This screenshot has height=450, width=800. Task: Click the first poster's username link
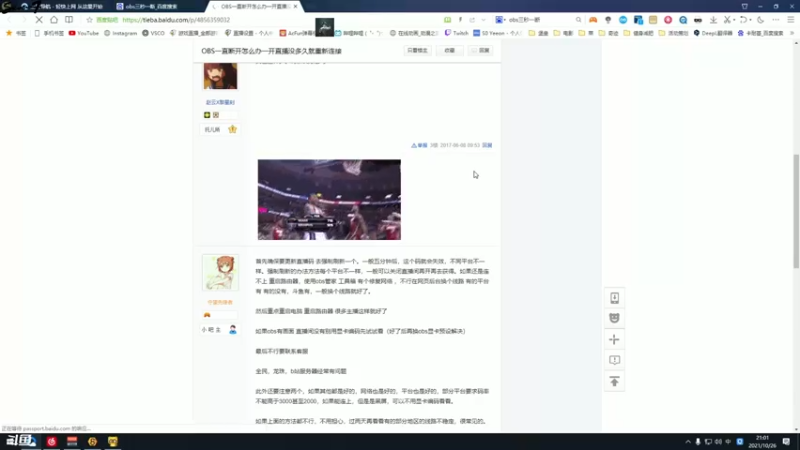[220, 103]
